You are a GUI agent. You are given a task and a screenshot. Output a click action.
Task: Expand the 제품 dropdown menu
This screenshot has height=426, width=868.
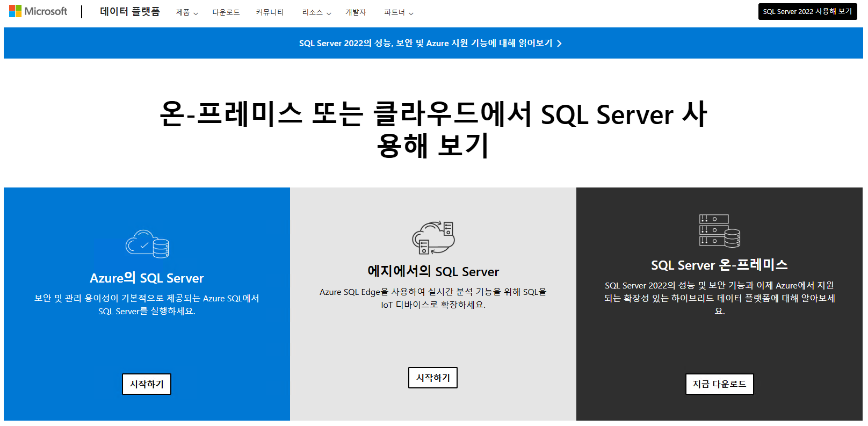click(187, 12)
